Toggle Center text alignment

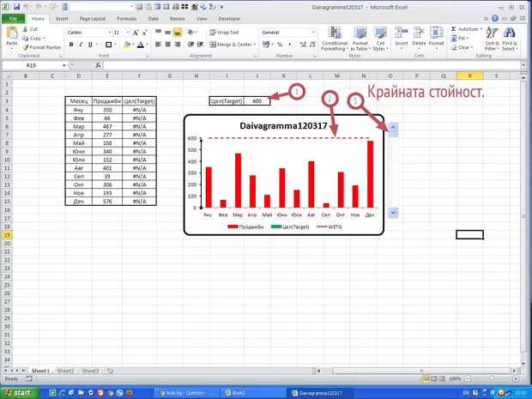(x=167, y=45)
